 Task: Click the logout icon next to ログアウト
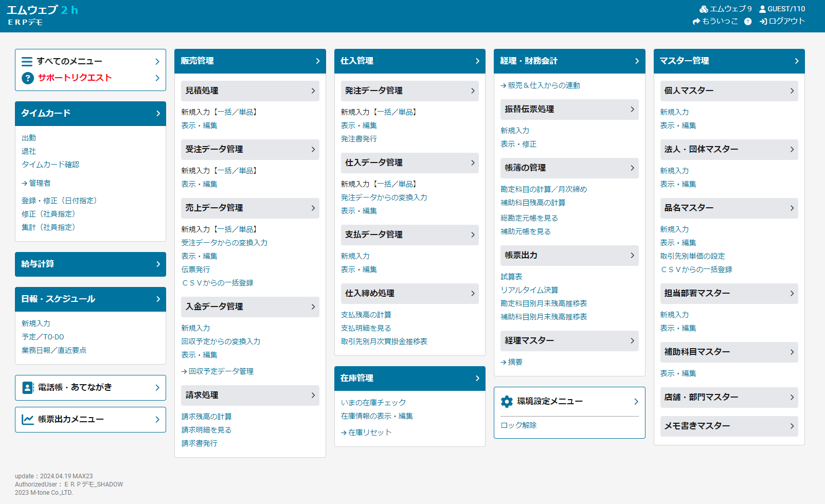click(x=763, y=22)
